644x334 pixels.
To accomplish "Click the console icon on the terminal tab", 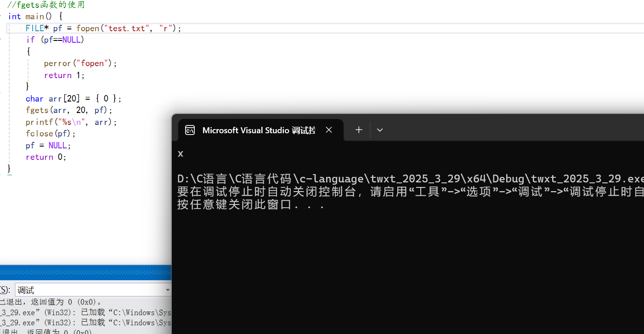I will (190, 130).
